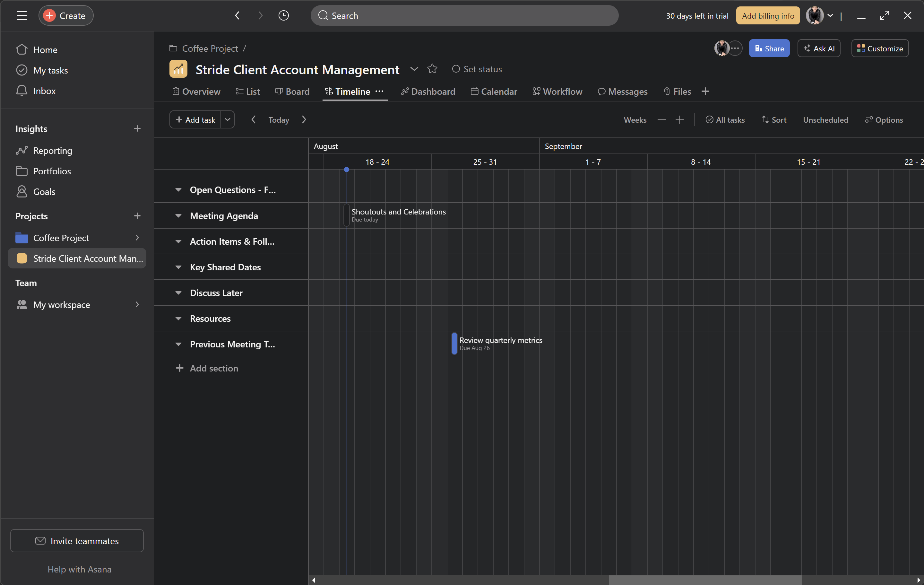Toggle the All tasks filter
The width and height of the screenshot is (924, 585).
[x=725, y=120]
